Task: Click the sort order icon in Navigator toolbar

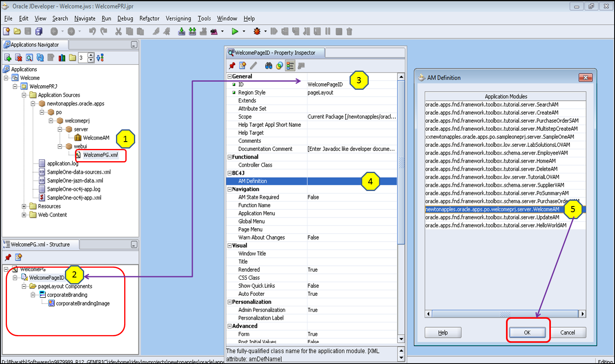Action: 100,58
